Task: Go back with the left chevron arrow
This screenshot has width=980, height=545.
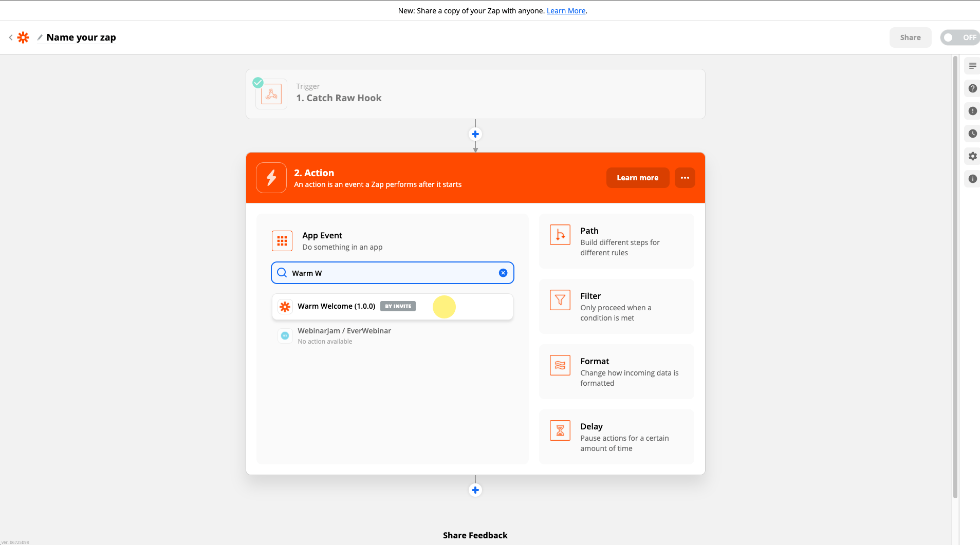Action: [x=11, y=37]
